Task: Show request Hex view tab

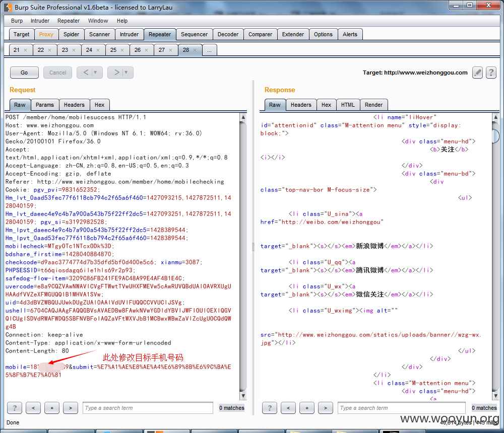Action: [100, 105]
